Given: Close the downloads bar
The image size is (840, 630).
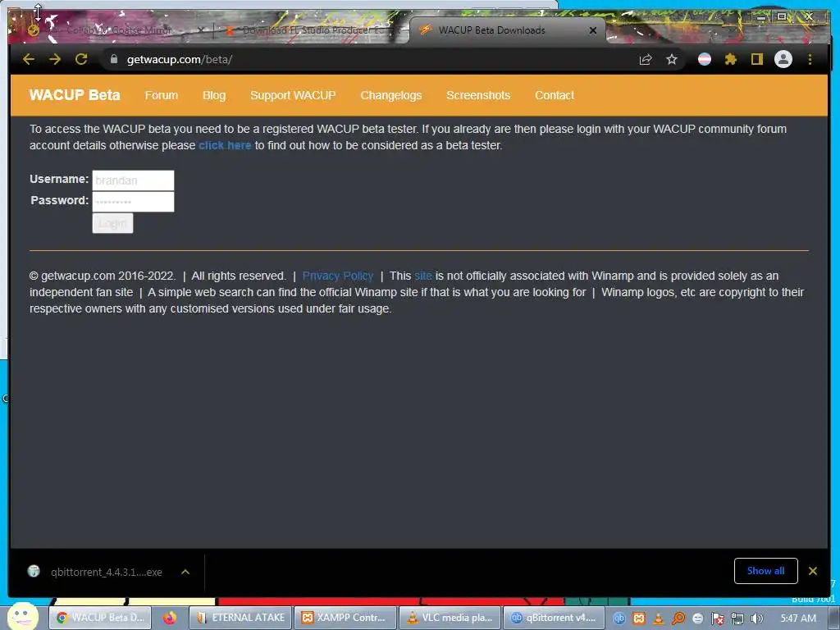Looking at the screenshot, I should 813,571.
